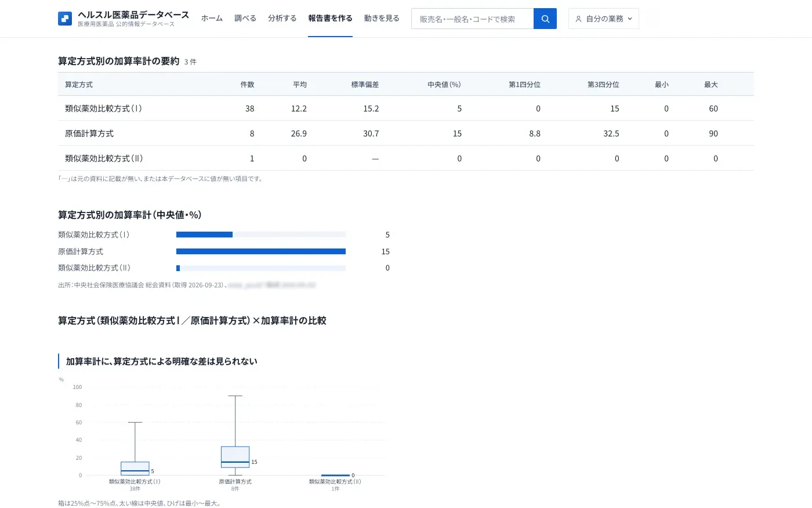
Task: Open the 動きを見る menu
Action: tap(382, 19)
